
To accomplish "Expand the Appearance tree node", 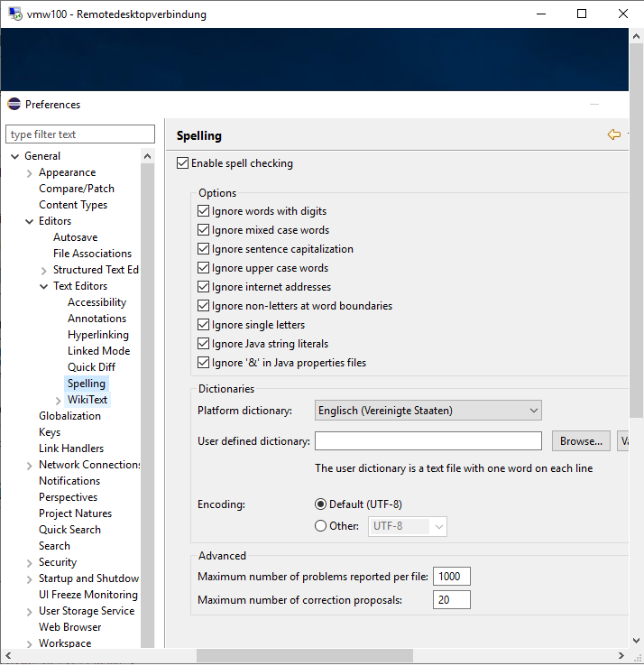I will (x=30, y=173).
